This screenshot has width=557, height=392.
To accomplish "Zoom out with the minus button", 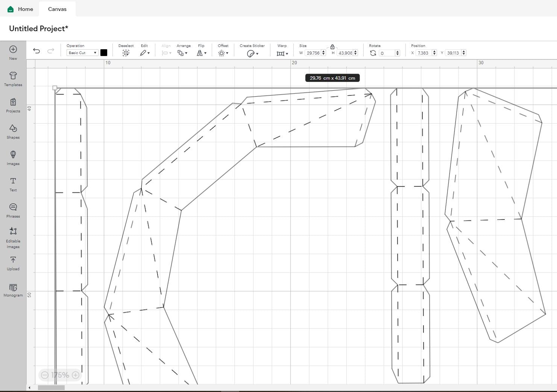I will [x=45, y=375].
